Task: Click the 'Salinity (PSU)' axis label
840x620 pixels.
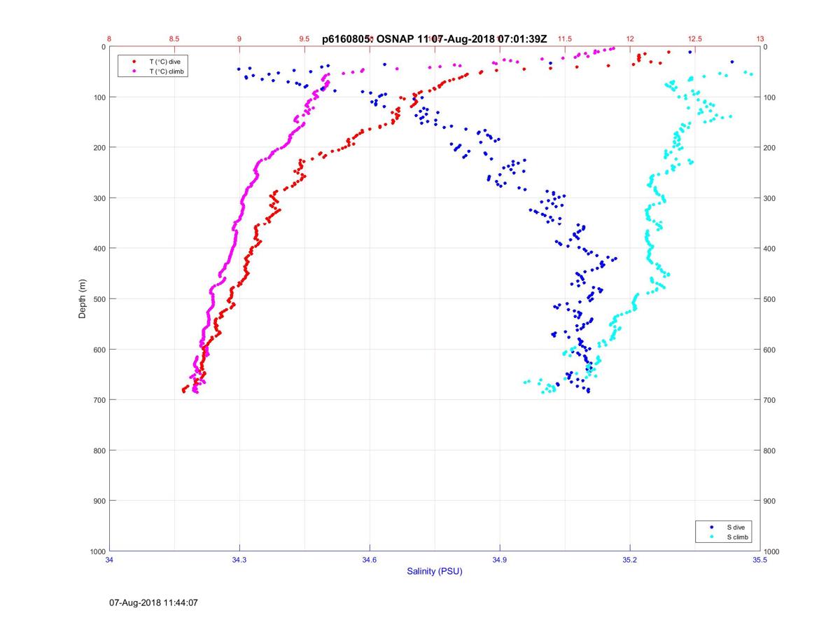Action: (435, 571)
